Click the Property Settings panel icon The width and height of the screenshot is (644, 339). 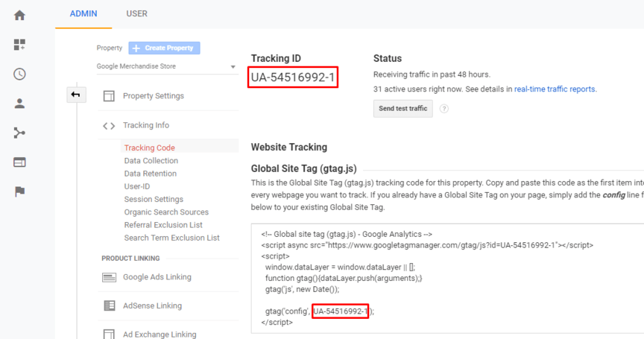pos(109,96)
